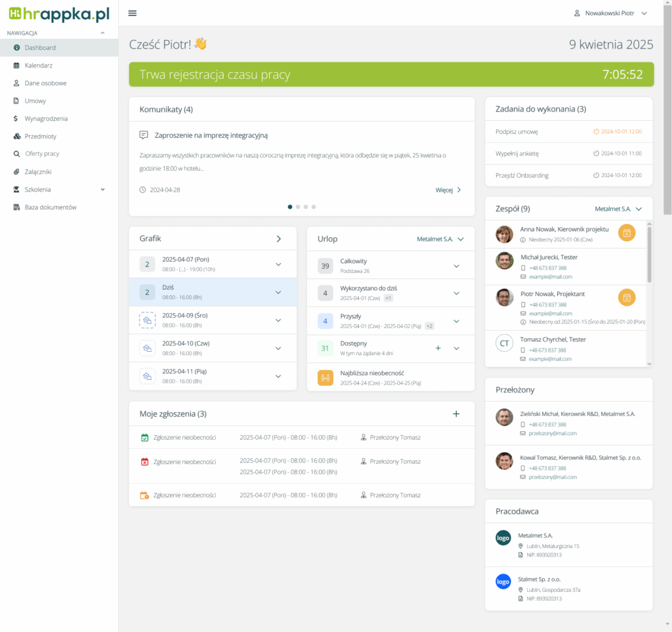The width and height of the screenshot is (672, 632).
Task: Collapse the NAWIGACJA sidebar section
Action: click(102, 33)
